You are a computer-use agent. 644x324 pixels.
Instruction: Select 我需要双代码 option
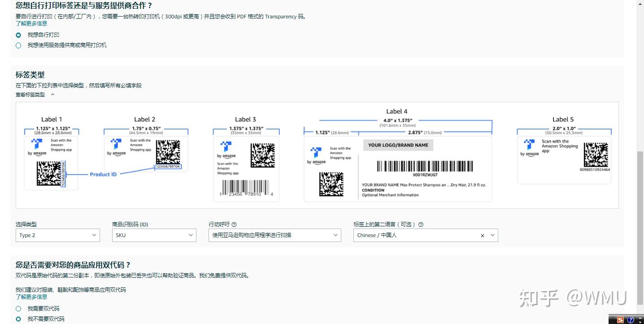click(x=18, y=308)
